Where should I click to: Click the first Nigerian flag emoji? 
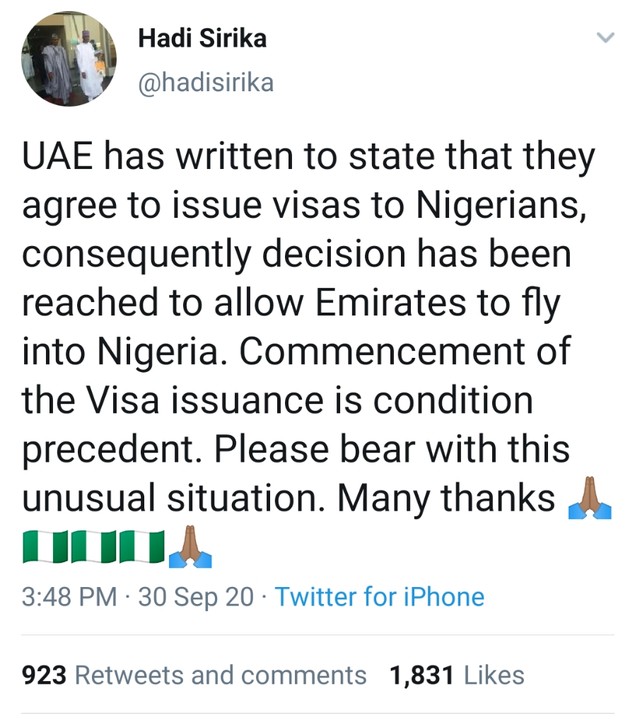tap(44, 547)
